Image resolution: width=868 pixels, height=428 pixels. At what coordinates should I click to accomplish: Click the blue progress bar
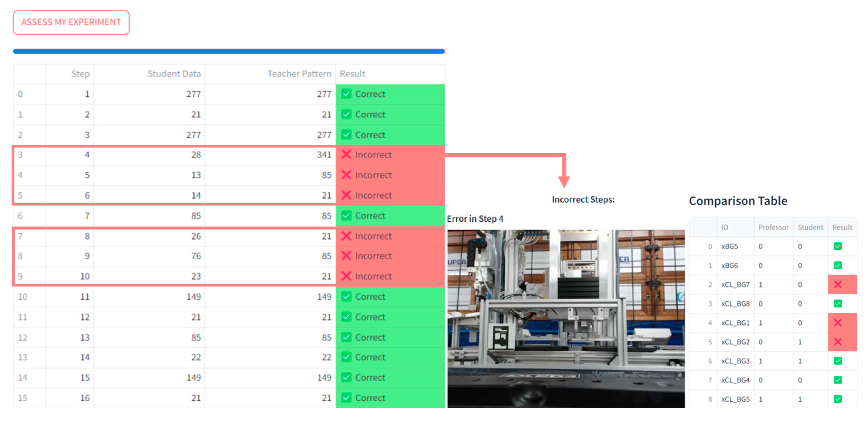coord(229,51)
